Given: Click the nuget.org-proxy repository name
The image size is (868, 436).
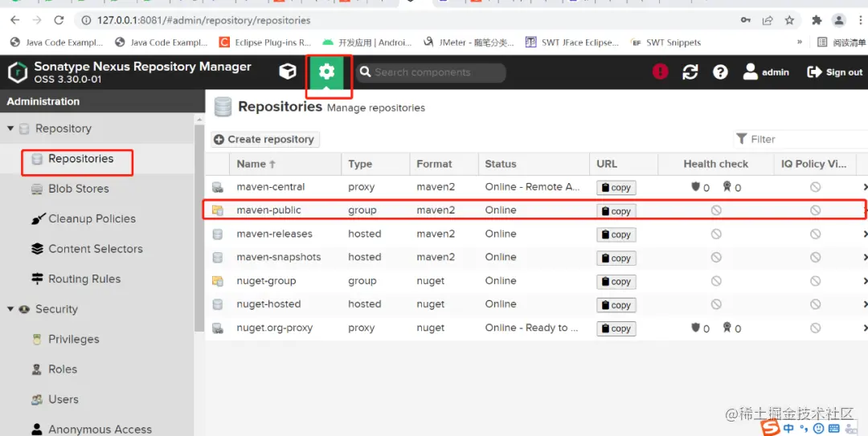Looking at the screenshot, I should click(x=275, y=328).
